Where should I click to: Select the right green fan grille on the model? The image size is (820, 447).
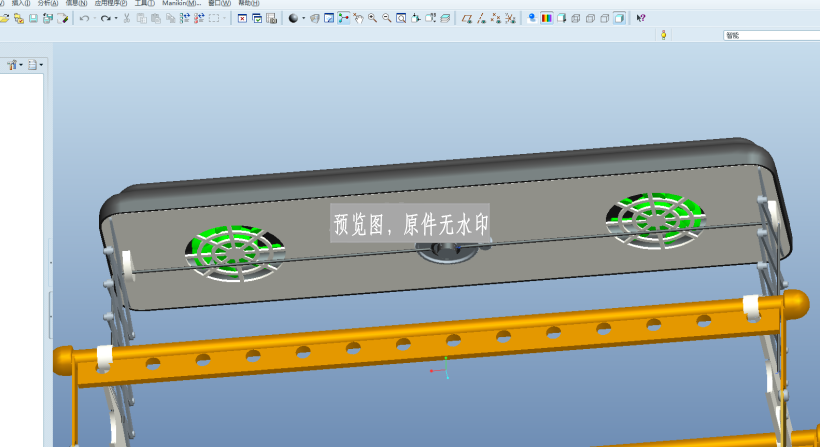pos(656,220)
